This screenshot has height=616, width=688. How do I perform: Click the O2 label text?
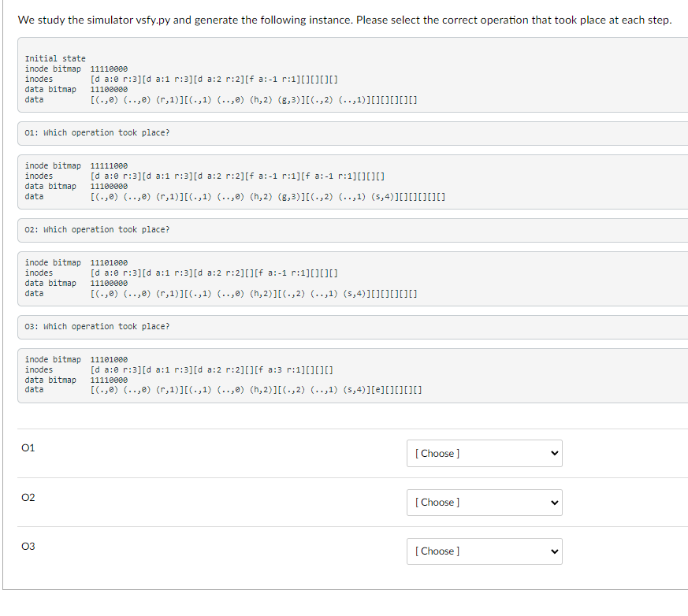tap(28, 497)
